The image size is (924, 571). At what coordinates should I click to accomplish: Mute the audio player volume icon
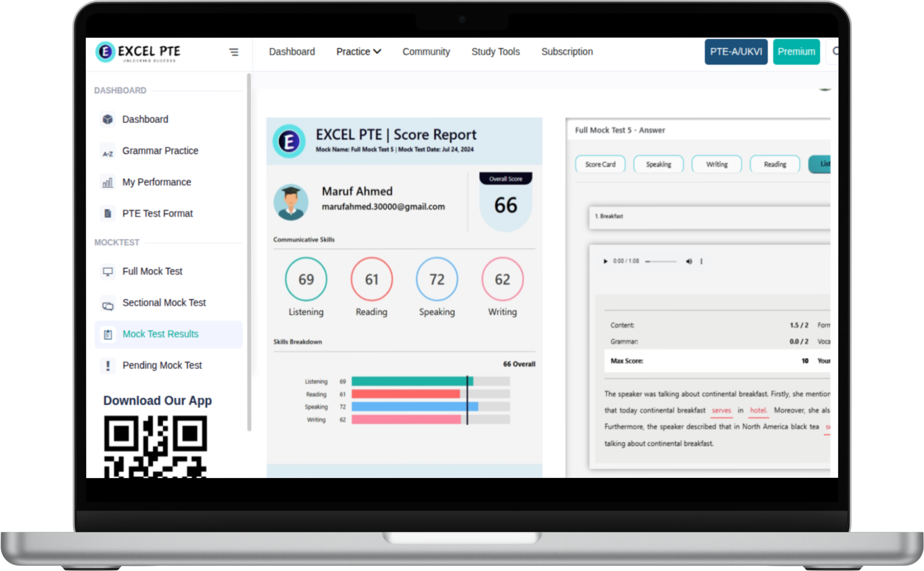(689, 261)
